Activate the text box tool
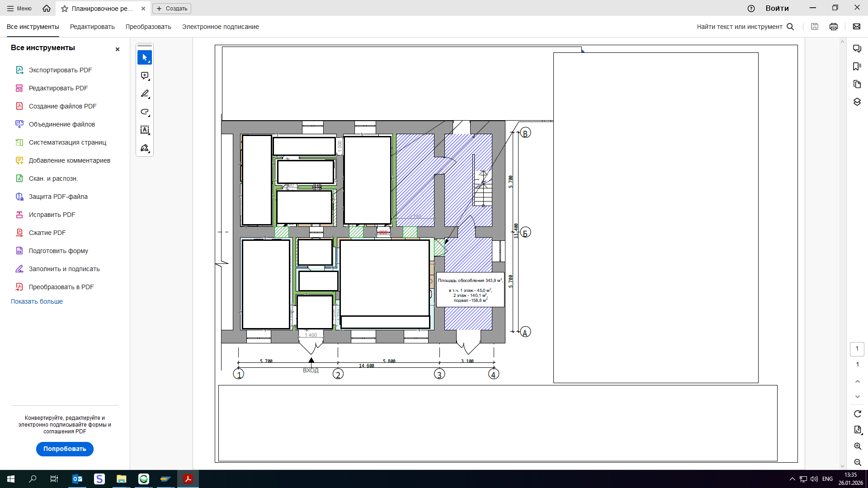868x488 pixels. click(145, 130)
